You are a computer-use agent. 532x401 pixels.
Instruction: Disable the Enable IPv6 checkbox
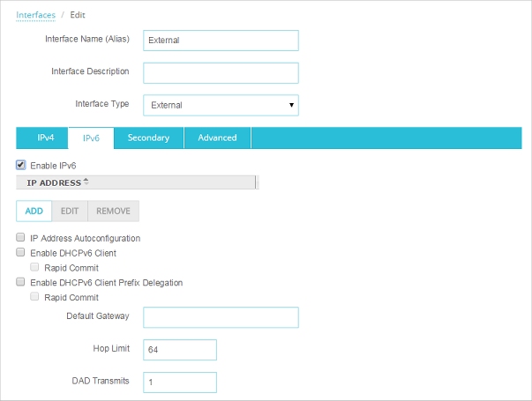pos(21,165)
